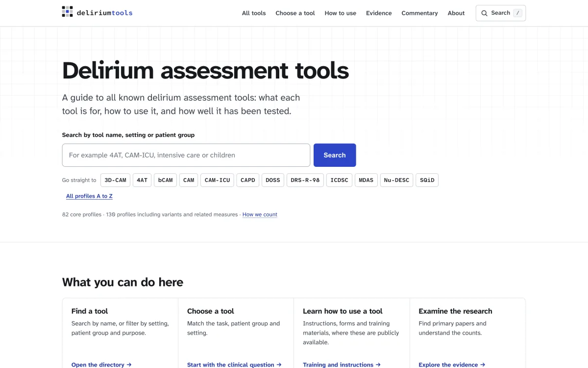
Task: Click the Examine the research heading
Action: pos(455,311)
